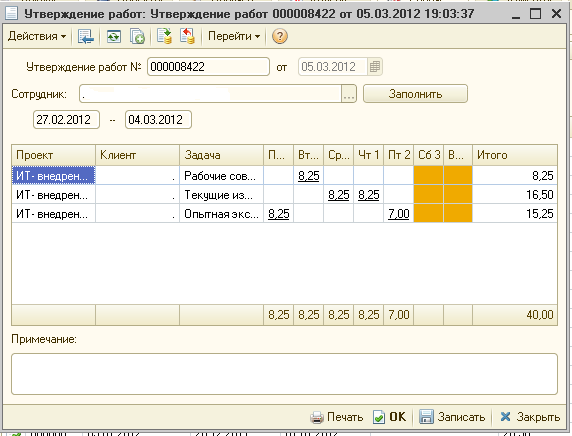Image resolution: width=572 pixels, height=436 pixels.
Task: Select the 7,00 Friday cell in third row
Action: (398, 213)
